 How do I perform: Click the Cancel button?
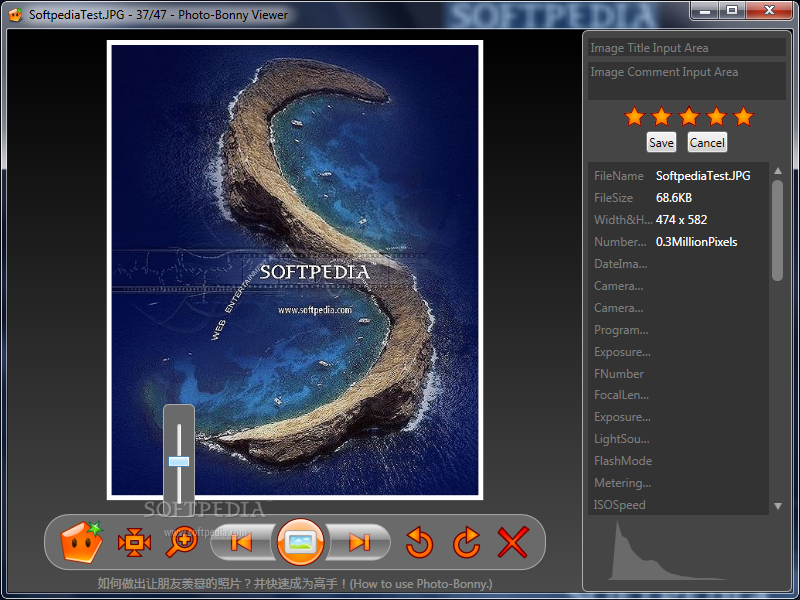707,143
